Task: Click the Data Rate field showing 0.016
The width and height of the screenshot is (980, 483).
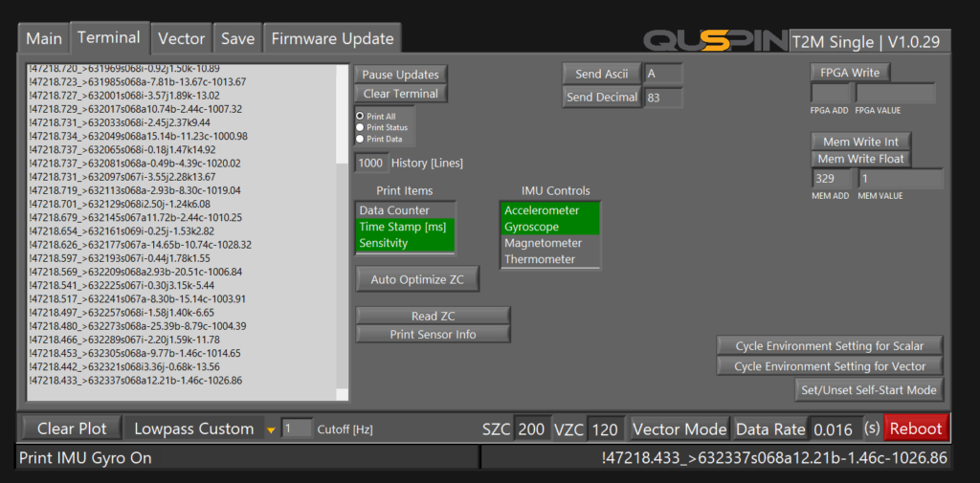Action: [x=835, y=429]
